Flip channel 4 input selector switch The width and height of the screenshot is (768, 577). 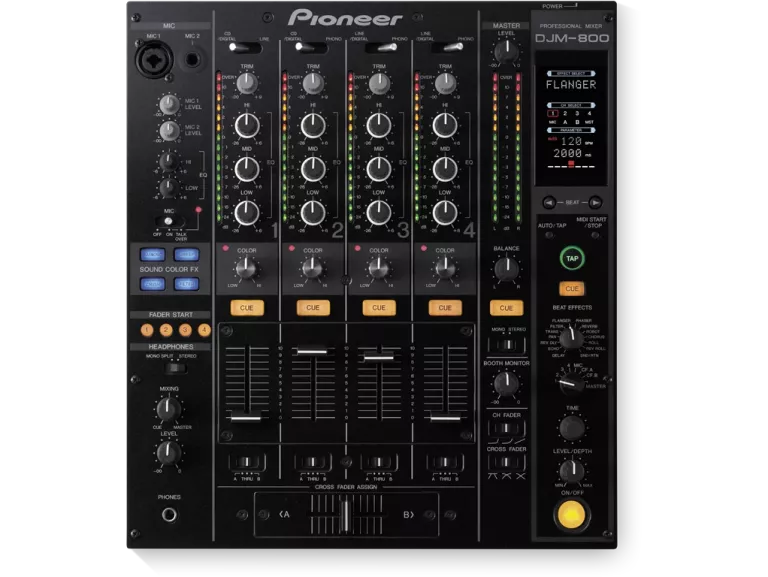point(447,48)
